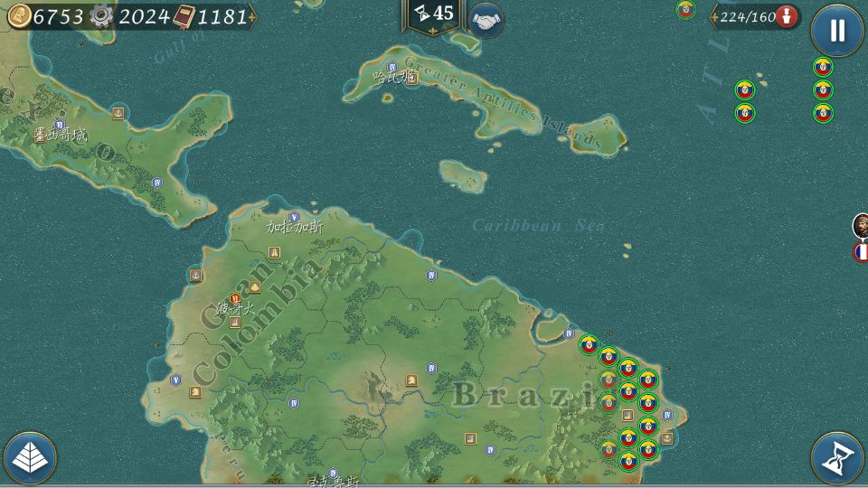Open diplomacy via the handshake icon
868x488 pixels.
[x=486, y=21]
